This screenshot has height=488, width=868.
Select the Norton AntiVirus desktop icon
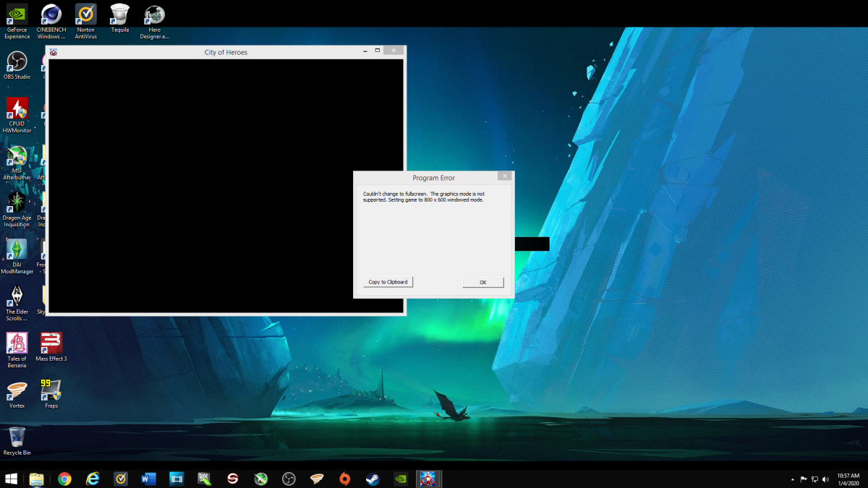click(85, 21)
